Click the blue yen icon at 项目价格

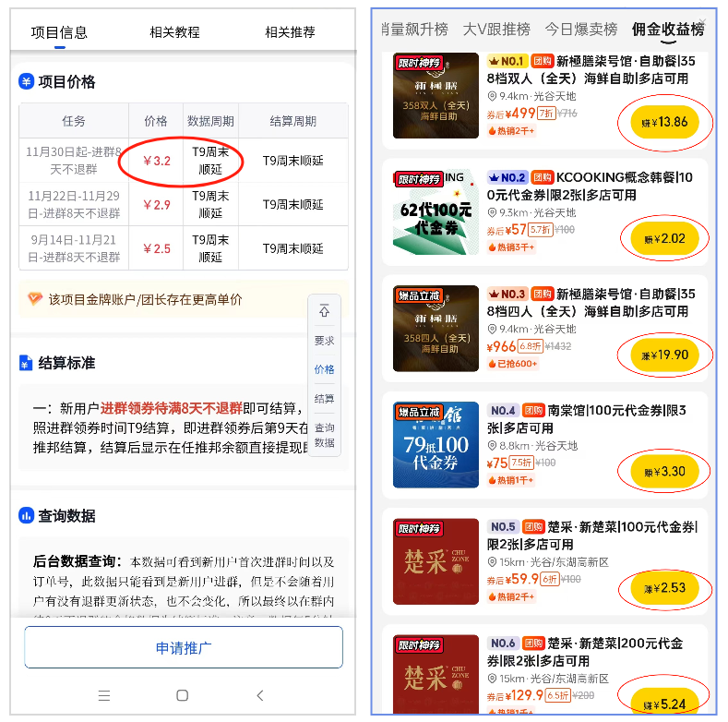point(26,82)
